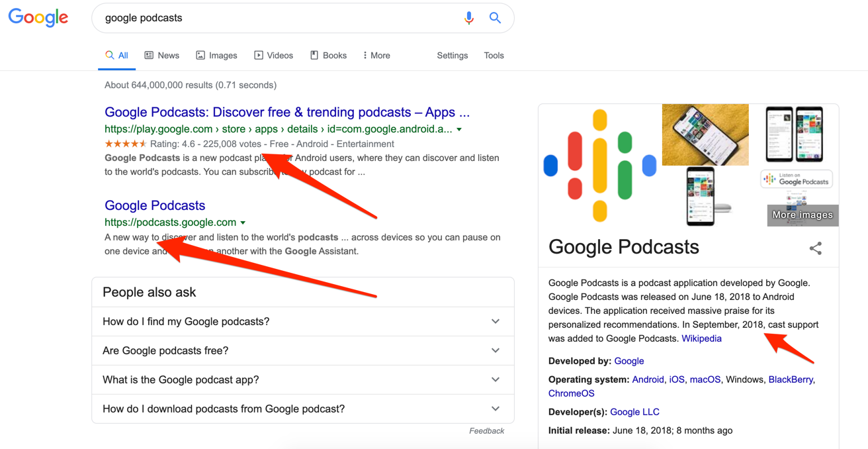Switch to the Videos tab

click(274, 56)
